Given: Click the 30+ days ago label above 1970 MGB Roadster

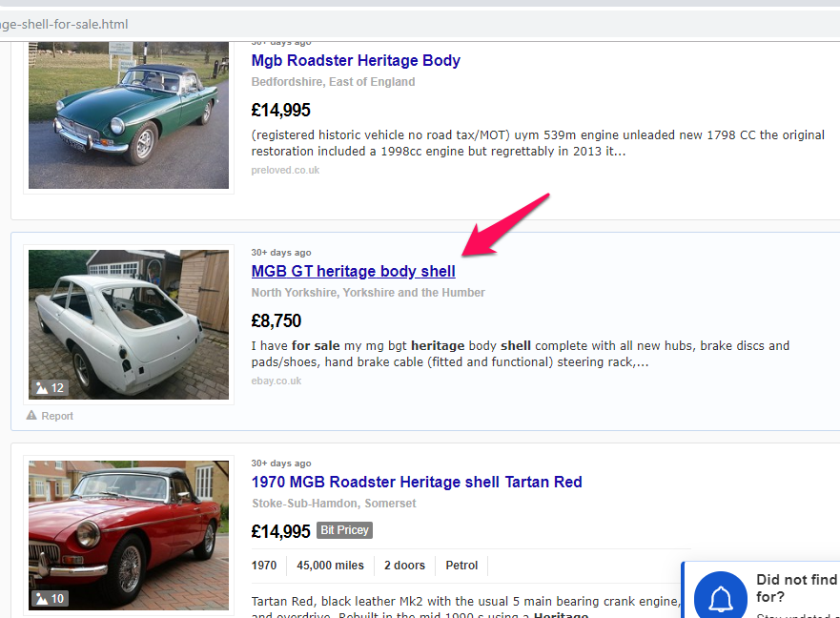Looking at the screenshot, I should tap(281, 463).
